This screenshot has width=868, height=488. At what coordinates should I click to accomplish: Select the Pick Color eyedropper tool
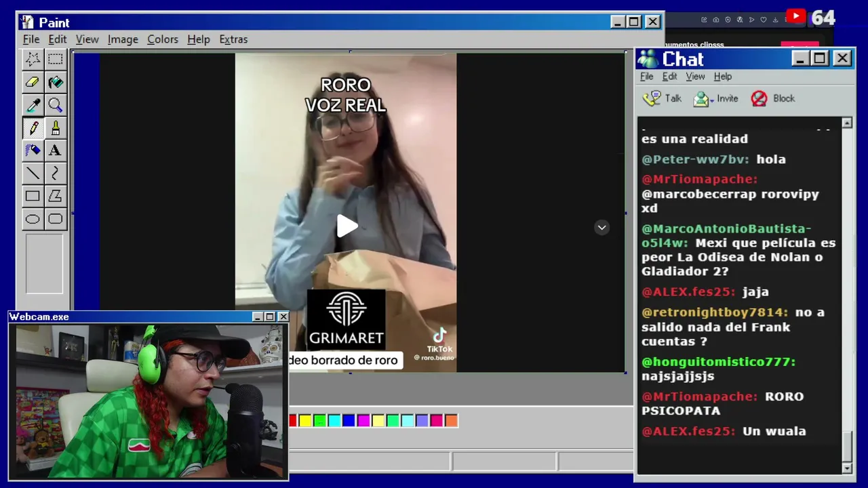pos(32,105)
